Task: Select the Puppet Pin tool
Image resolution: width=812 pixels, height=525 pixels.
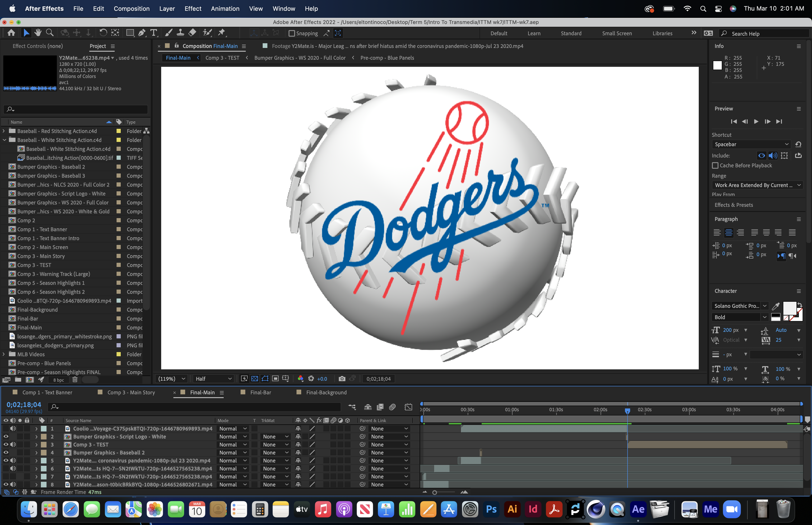Action: click(222, 33)
